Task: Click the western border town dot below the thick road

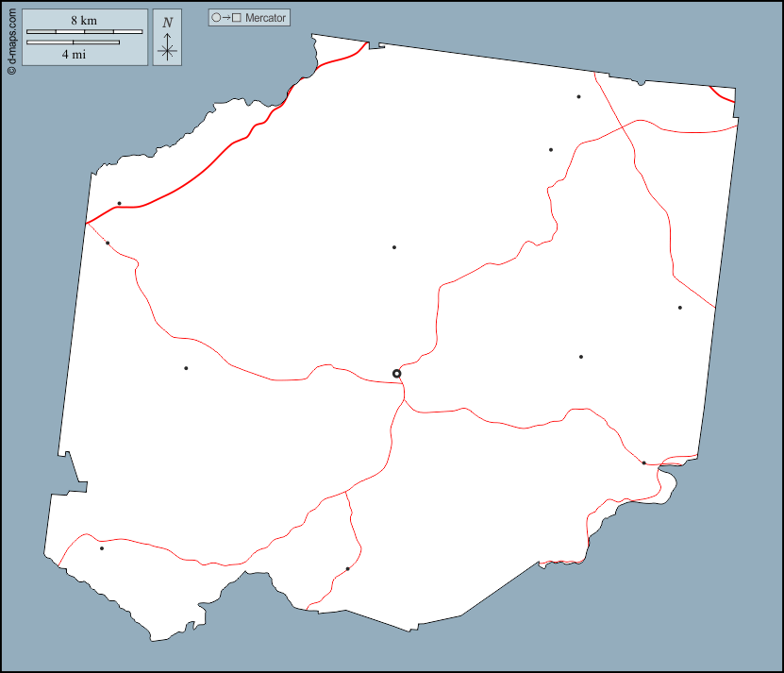Action: coord(108,243)
